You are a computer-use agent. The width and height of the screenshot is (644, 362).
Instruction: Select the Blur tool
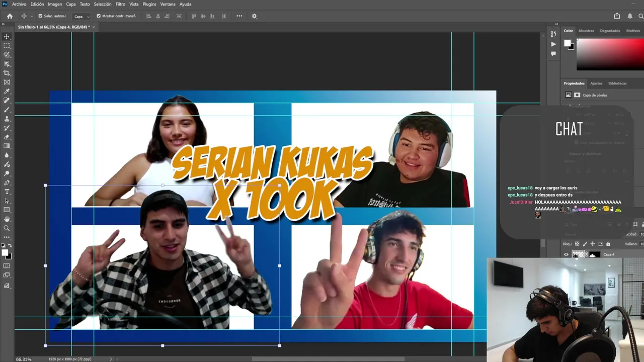(7, 155)
